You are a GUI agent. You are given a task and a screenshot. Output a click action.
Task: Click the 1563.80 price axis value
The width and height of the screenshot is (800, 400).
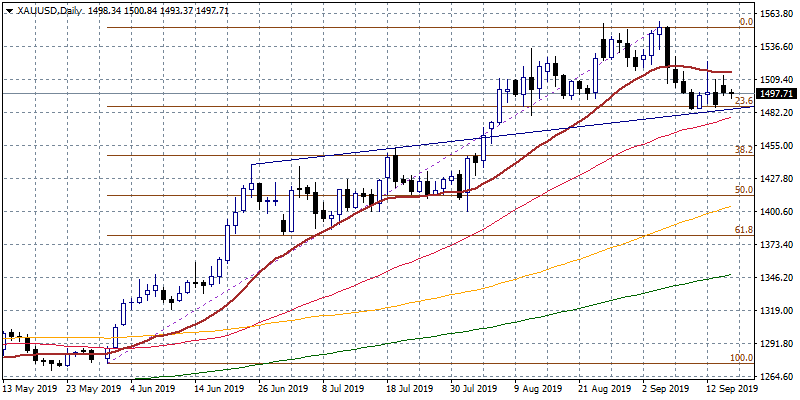[x=777, y=14]
